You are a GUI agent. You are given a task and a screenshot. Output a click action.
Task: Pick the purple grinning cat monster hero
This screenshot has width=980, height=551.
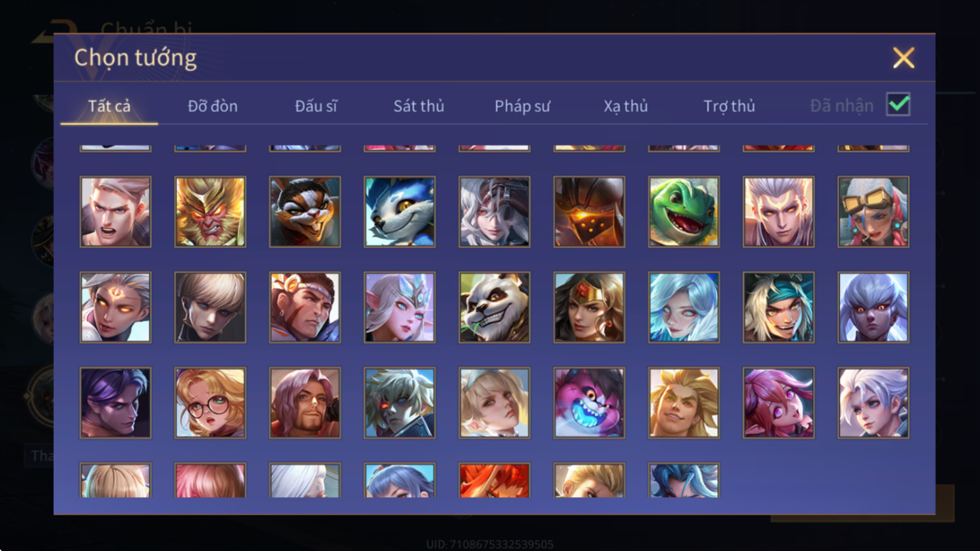coord(589,403)
